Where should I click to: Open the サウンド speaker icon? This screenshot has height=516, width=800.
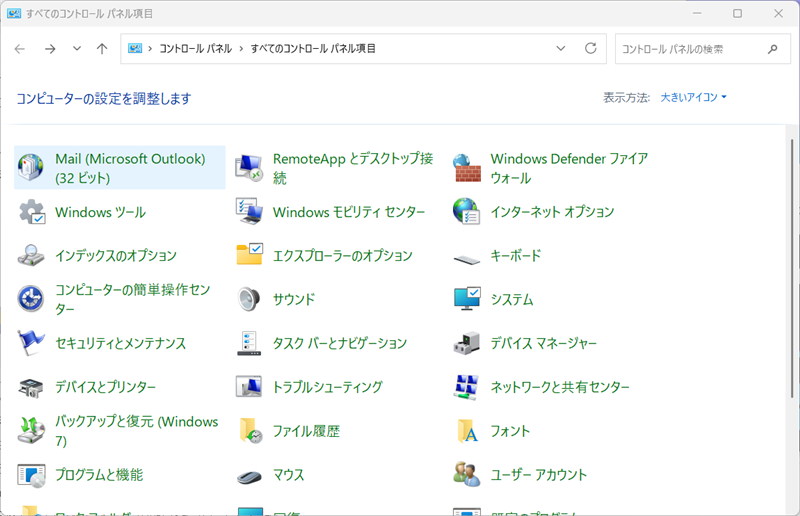249,299
